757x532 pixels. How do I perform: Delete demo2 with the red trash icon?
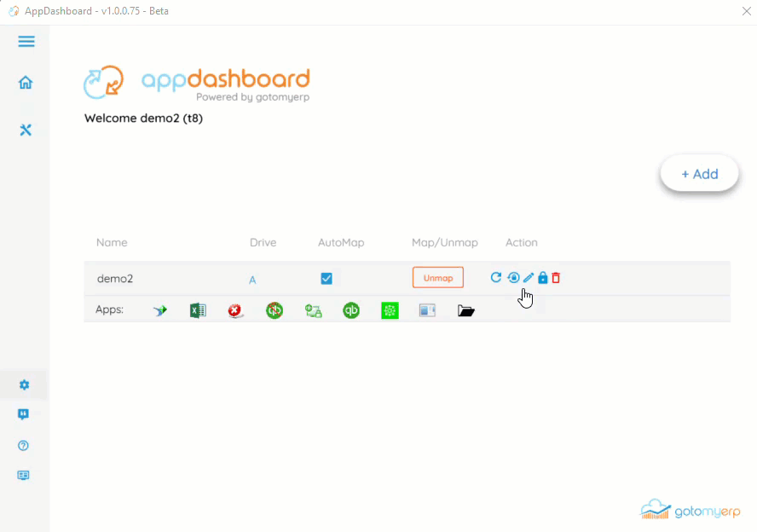tap(556, 278)
